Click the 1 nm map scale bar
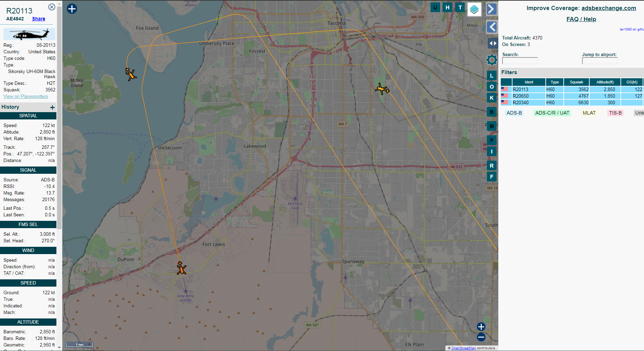 coord(80,344)
